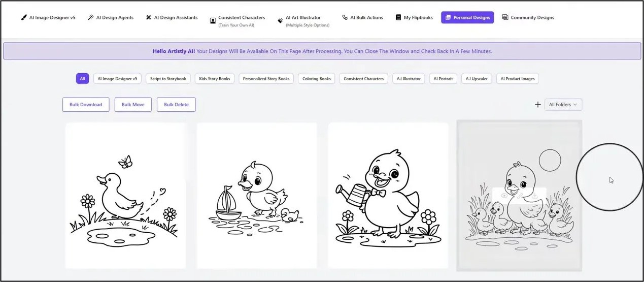
Task: Open My Flipbooks
Action: click(414, 17)
